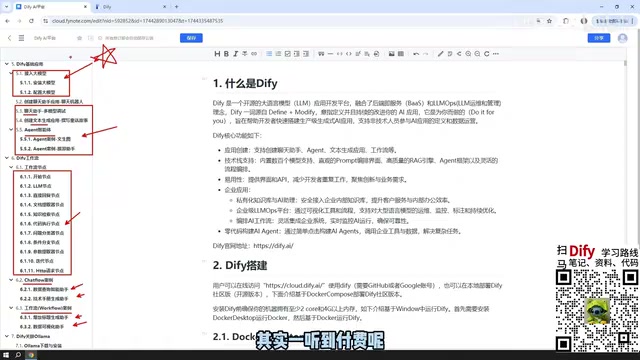
Task: Open the user avatar menu
Action: point(622,38)
